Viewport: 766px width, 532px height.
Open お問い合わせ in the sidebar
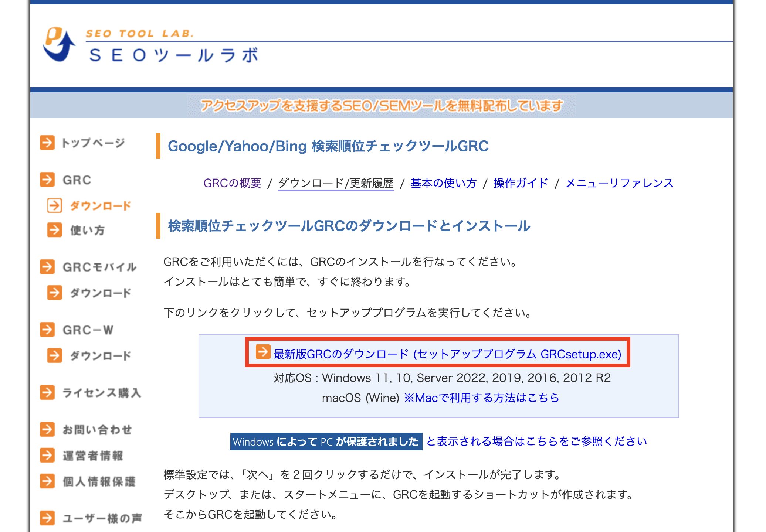[x=97, y=430]
